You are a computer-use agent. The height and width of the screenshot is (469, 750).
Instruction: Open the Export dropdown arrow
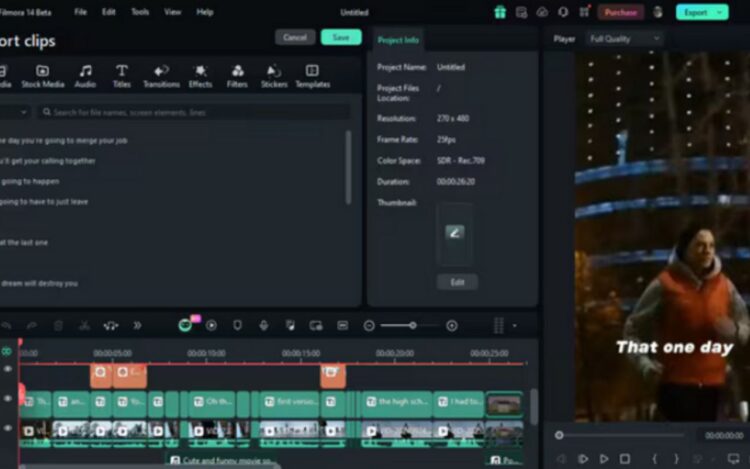[x=720, y=12]
